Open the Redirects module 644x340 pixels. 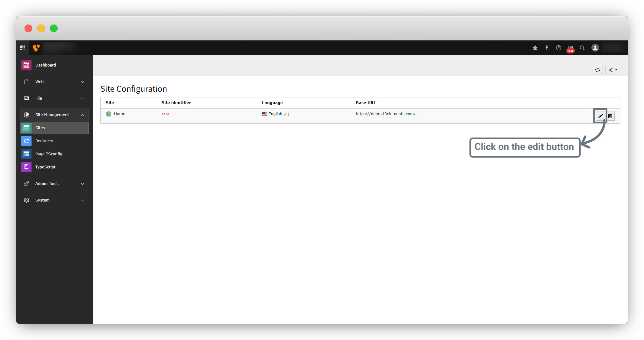pos(44,141)
